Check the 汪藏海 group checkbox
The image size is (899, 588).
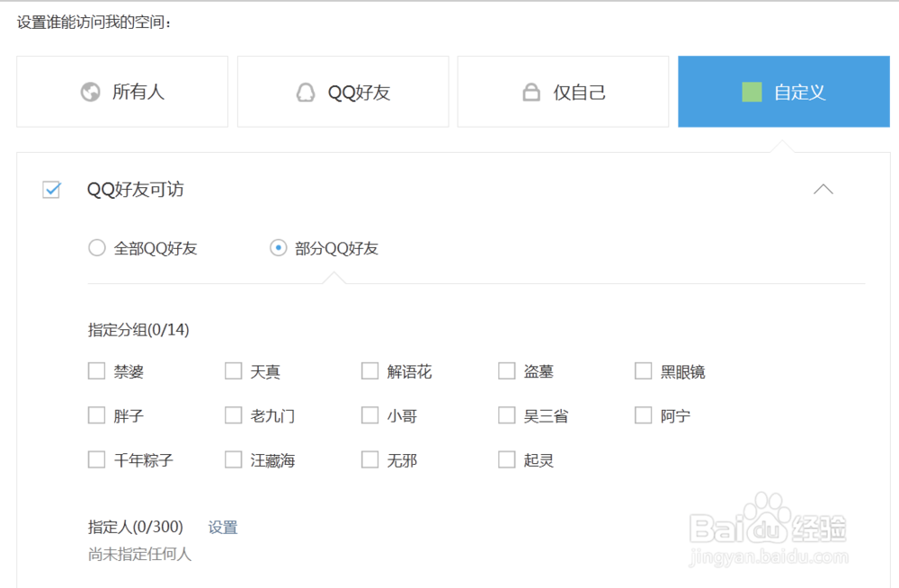coord(233,459)
